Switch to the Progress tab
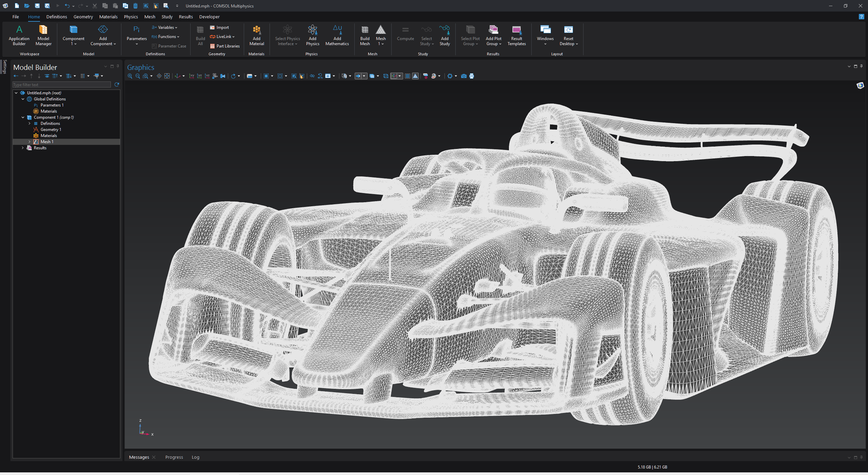This screenshot has width=868, height=475. (174, 457)
